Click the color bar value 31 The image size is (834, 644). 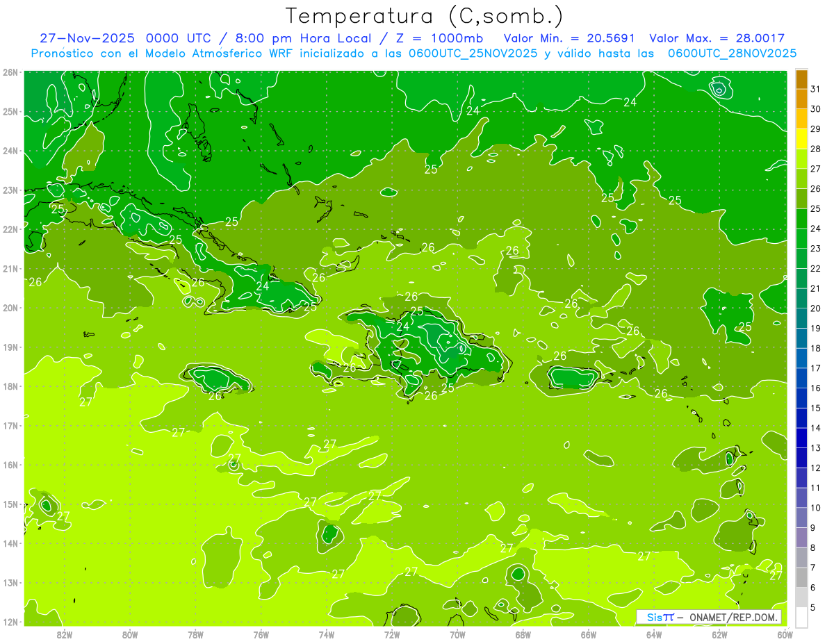pyautogui.click(x=815, y=89)
